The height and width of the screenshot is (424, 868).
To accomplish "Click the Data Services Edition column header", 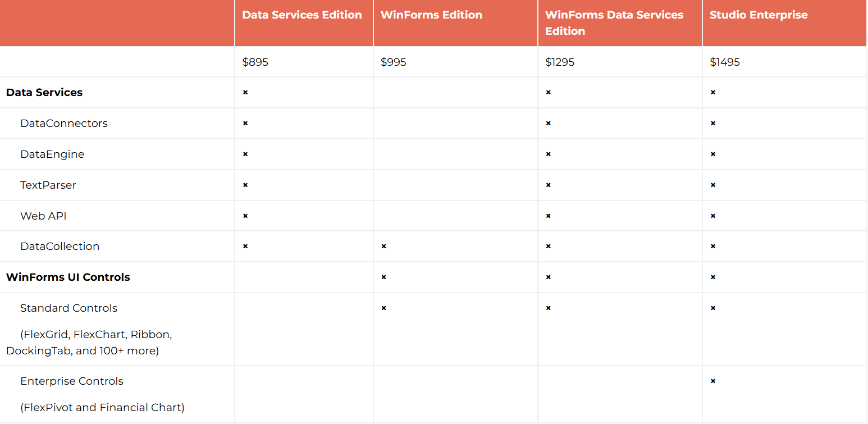I will click(x=302, y=15).
